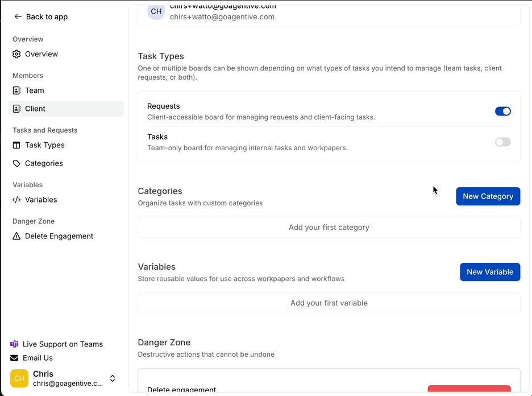Click the Back to app link
532x396 pixels.
point(41,16)
